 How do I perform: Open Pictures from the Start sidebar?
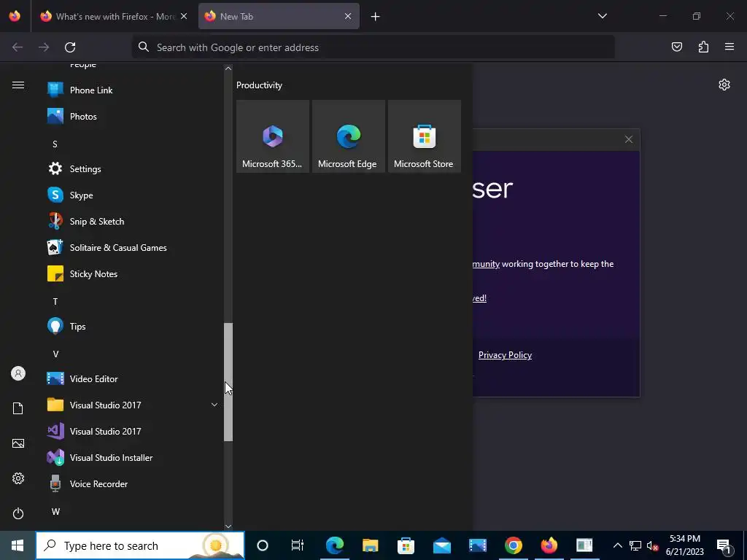pos(18,443)
